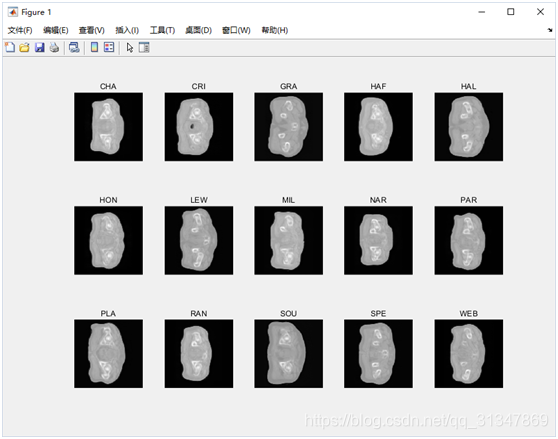Open the 查看(V) menu

[91, 30]
